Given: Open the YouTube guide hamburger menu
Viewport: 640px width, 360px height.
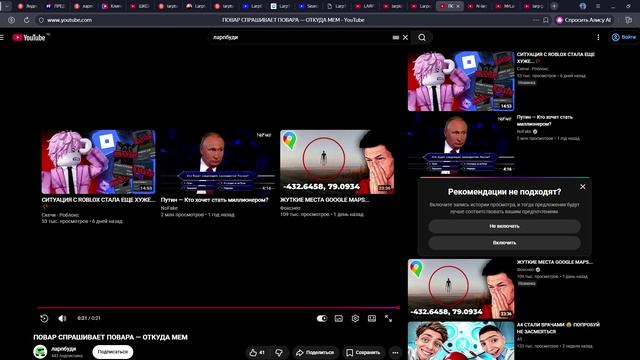Looking at the screenshot, I should click(2, 38).
